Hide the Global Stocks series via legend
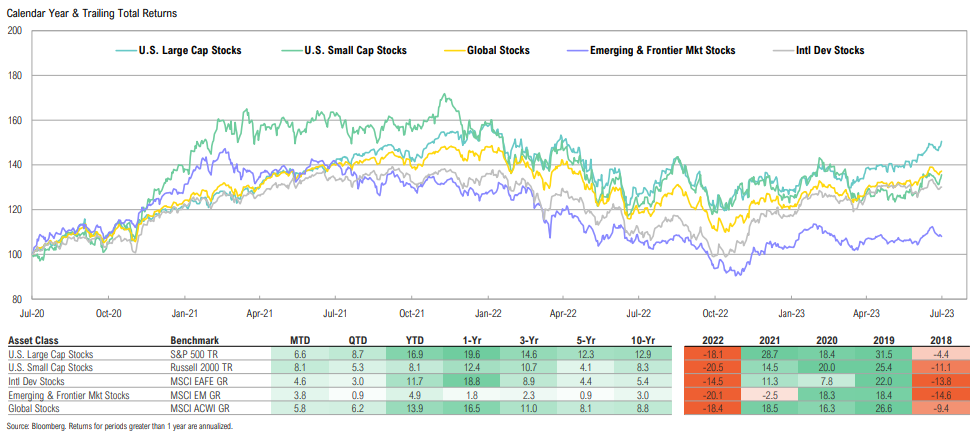Viewport: 978px width, 435px height. [x=497, y=50]
